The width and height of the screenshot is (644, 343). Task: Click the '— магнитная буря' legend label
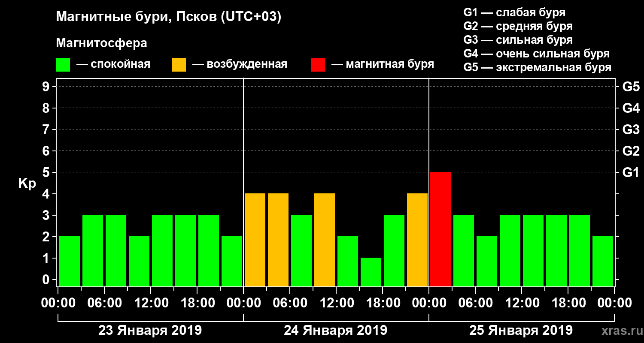(383, 64)
